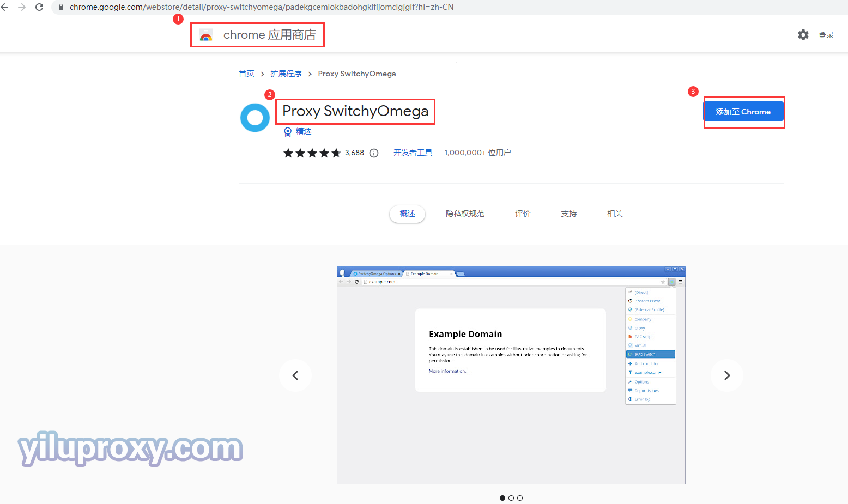This screenshot has height=504, width=848.
Task: Show next screenshot with right arrow
Action: click(x=727, y=375)
